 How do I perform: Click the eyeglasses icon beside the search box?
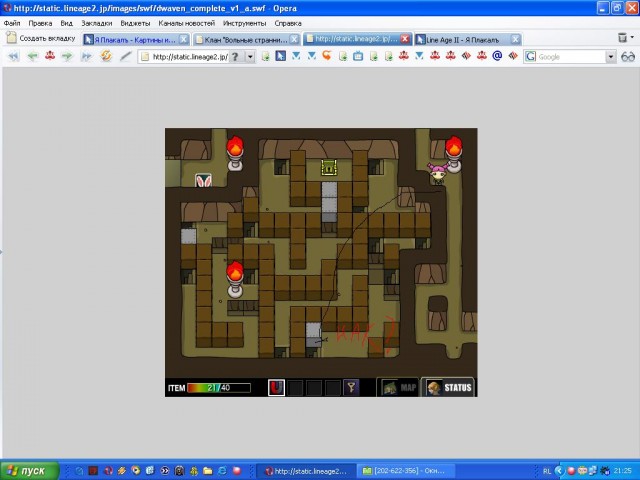pyautogui.click(x=628, y=57)
